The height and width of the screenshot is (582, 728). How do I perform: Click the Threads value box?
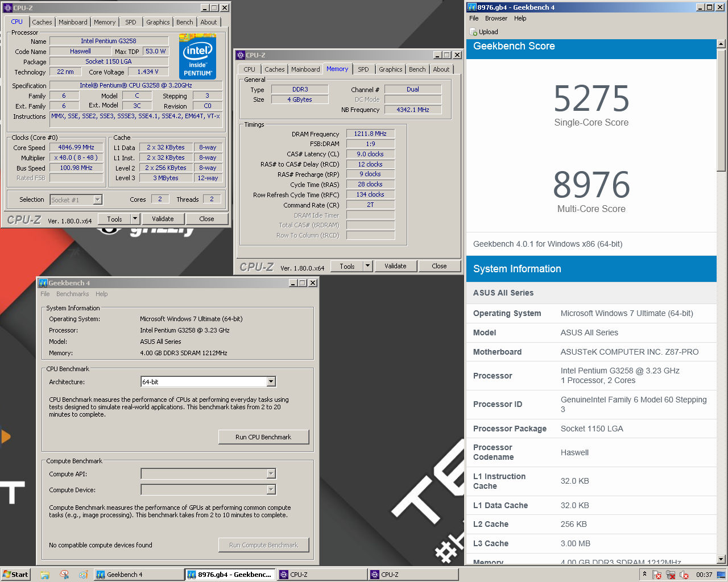pos(212,199)
